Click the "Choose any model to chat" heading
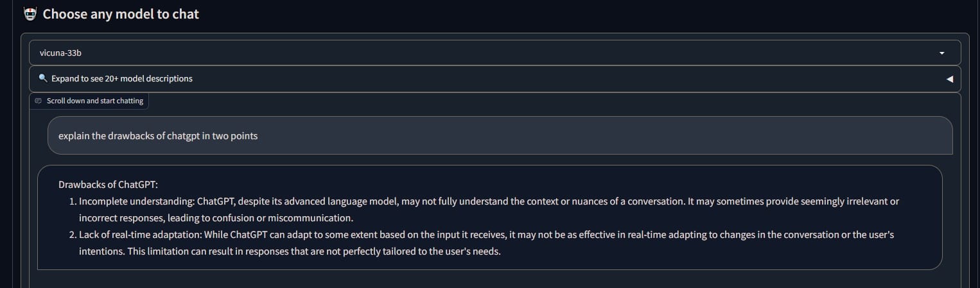Viewport: 980px width, 288px height. tap(121, 13)
